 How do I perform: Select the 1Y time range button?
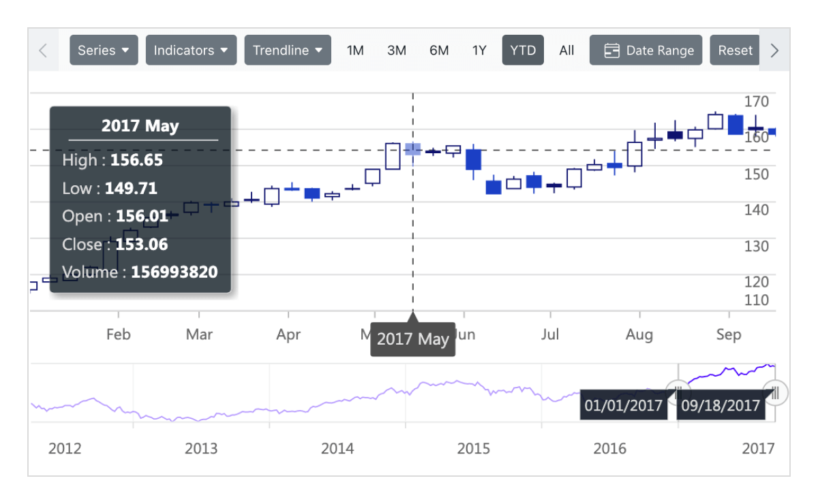pos(479,50)
